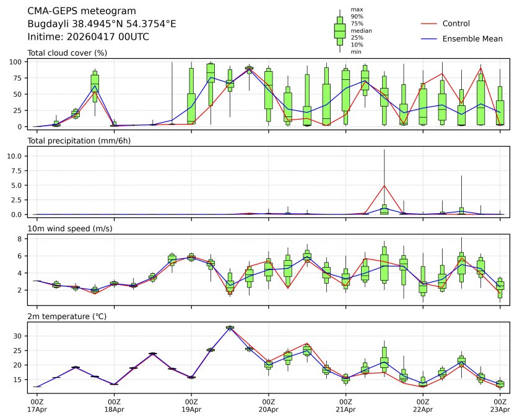This screenshot has width=517, height=420.
Task: Click the blue Ensemble Mean line sample
Action: tap(430, 39)
